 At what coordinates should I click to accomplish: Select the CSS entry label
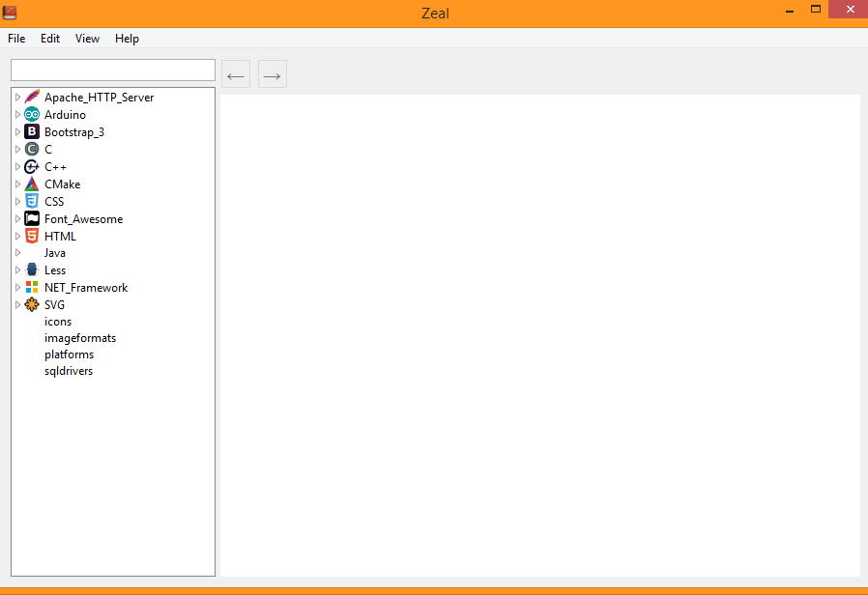pos(54,201)
